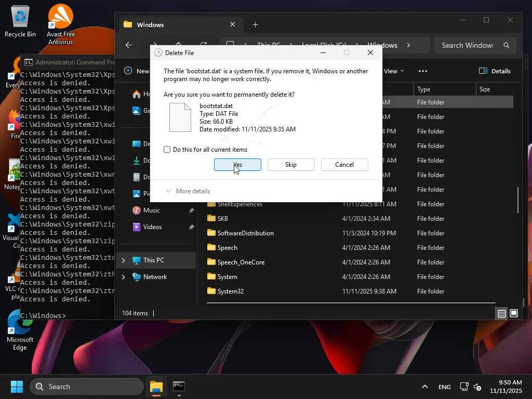
Task: Click the C:\Windows> prompt line
Action: pos(43,315)
